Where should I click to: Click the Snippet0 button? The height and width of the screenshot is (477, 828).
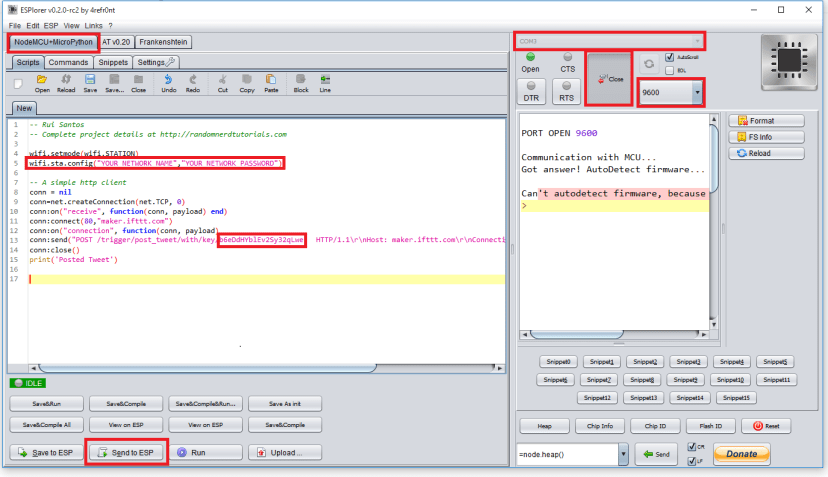point(558,362)
